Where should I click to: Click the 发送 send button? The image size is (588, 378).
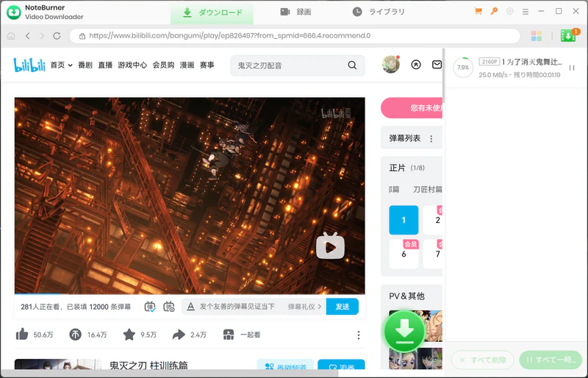343,307
